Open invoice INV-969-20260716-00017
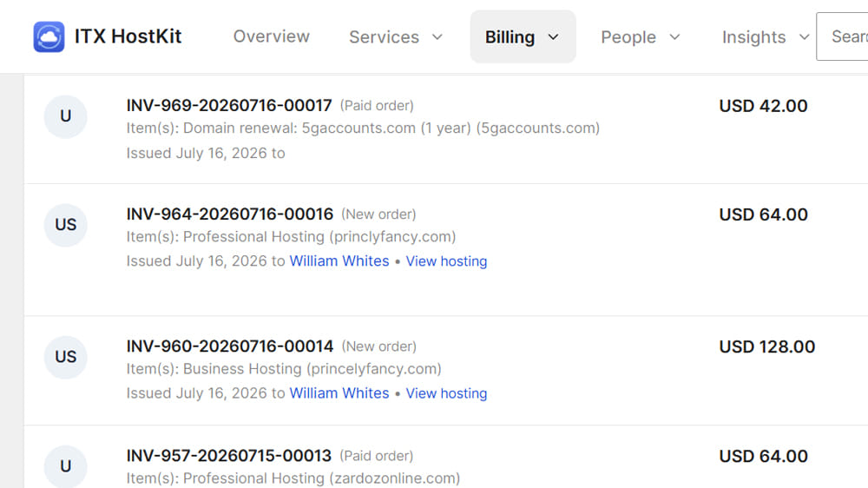Image resolution: width=868 pixels, height=488 pixels. 229,105
